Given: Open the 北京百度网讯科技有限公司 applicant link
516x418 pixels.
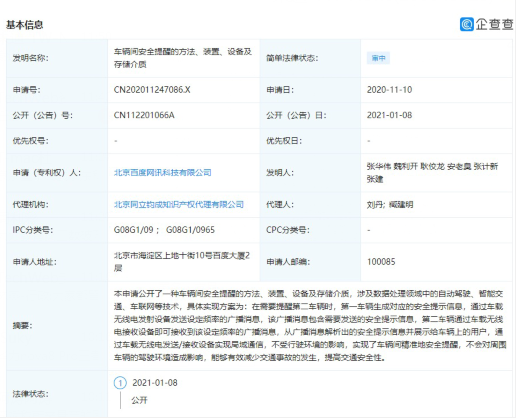Looking at the screenshot, I should coord(163,173).
